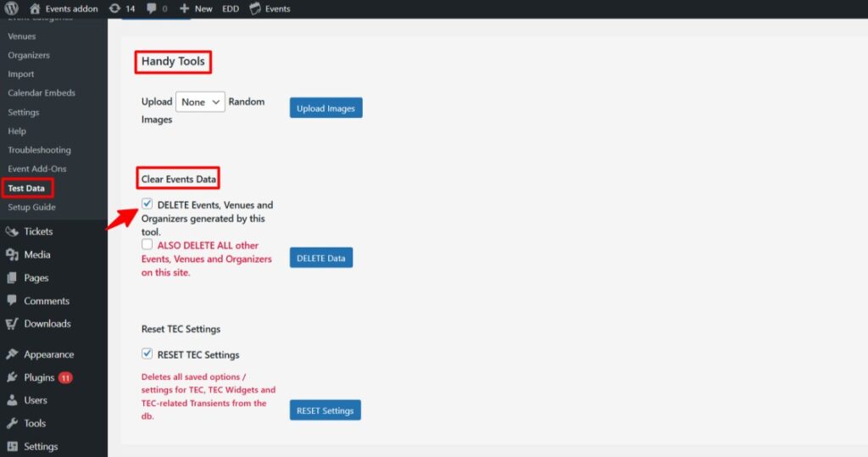This screenshot has width=868, height=457.
Task: Uncheck DELETE Events, Venues and Organizers checkbox
Action: click(147, 203)
